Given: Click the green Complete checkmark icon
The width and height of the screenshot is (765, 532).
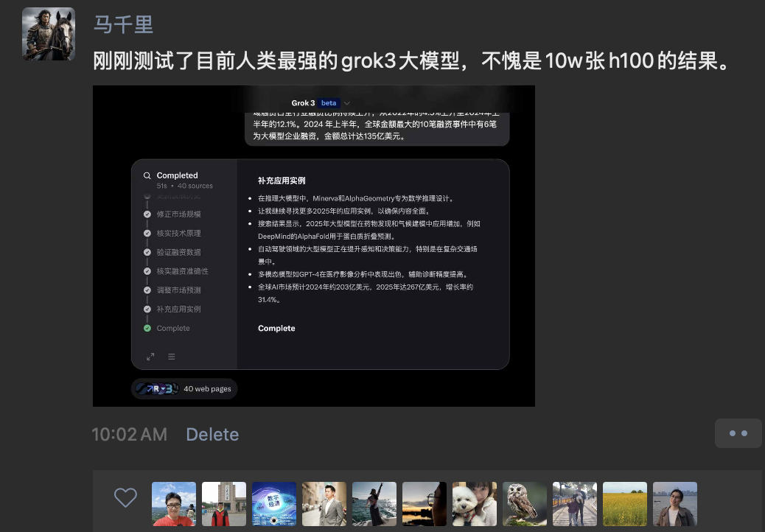Looking at the screenshot, I should click(x=147, y=328).
